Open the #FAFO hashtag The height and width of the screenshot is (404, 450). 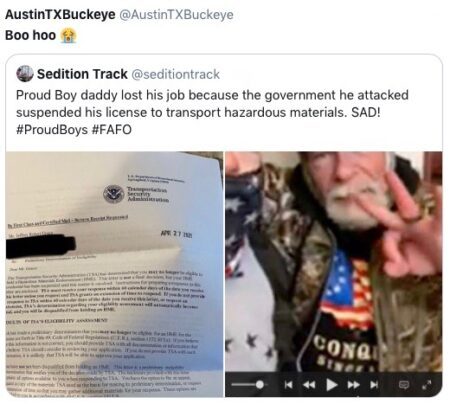[x=112, y=130]
